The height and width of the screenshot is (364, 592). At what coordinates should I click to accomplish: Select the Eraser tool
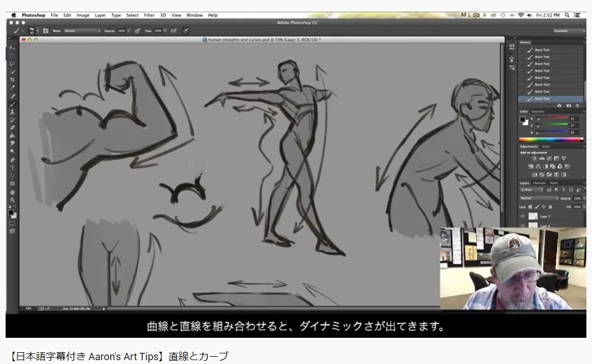pos(12,128)
